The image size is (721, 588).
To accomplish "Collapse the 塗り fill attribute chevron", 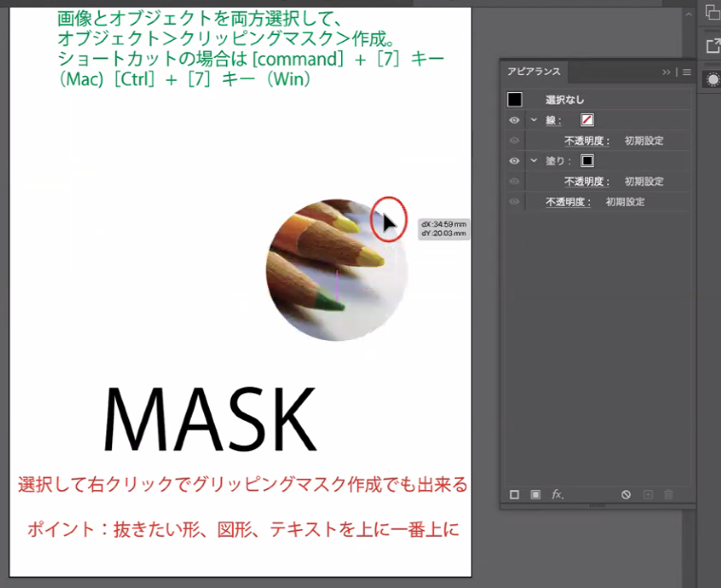I will pyautogui.click(x=534, y=161).
